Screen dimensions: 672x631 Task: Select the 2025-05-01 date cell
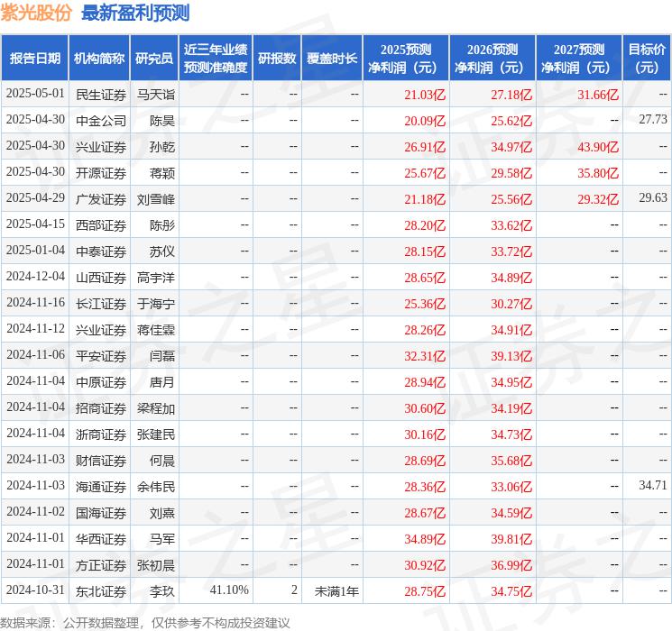coord(35,94)
